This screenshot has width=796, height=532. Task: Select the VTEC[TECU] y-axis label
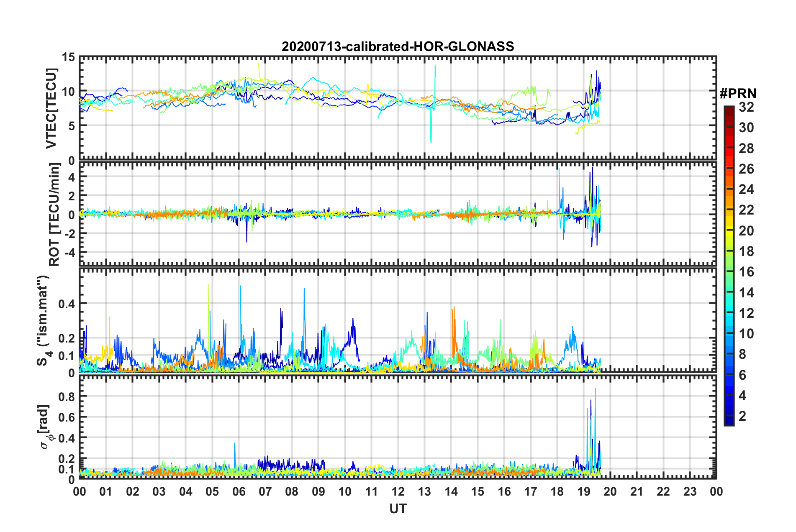(x=51, y=108)
